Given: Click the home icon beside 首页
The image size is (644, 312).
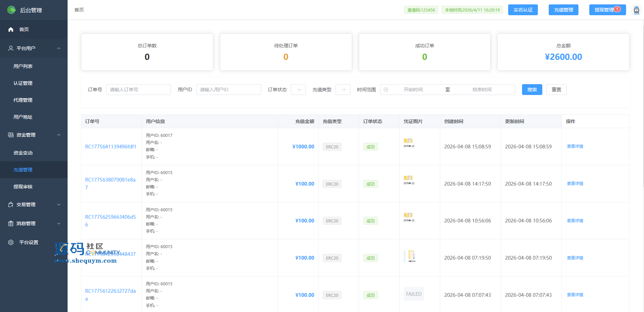Looking at the screenshot, I should click(x=11, y=29).
